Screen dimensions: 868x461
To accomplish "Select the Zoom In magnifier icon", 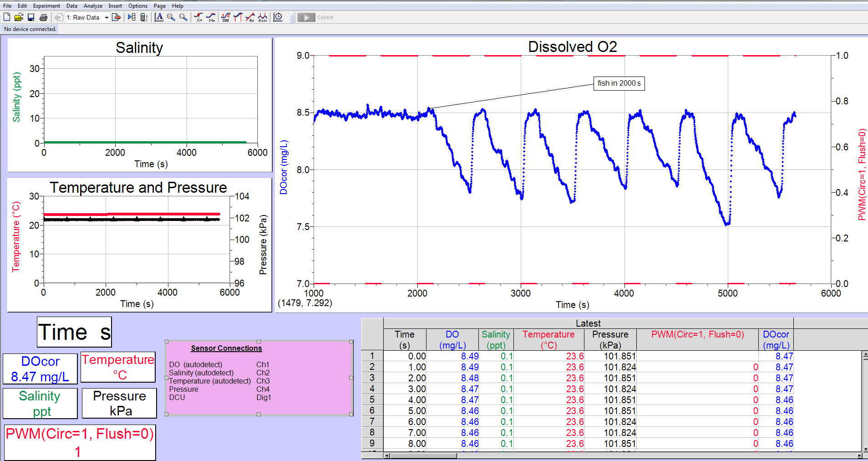I will click(x=171, y=17).
